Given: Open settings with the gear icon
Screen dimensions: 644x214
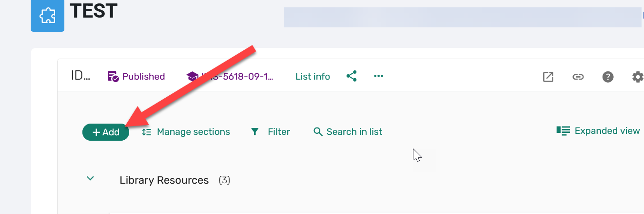Looking at the screenshot, I should point(637,77).
